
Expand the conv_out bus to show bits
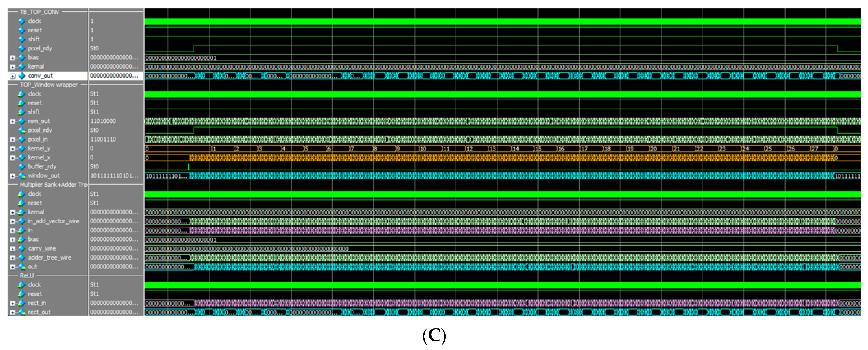[x=13, y=76]
